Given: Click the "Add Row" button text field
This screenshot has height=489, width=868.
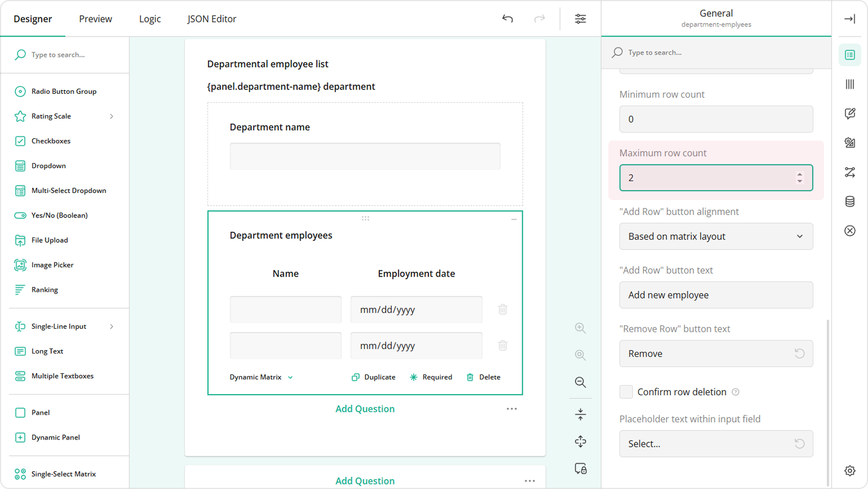Looking at the screenshot, I should point(716,295).
